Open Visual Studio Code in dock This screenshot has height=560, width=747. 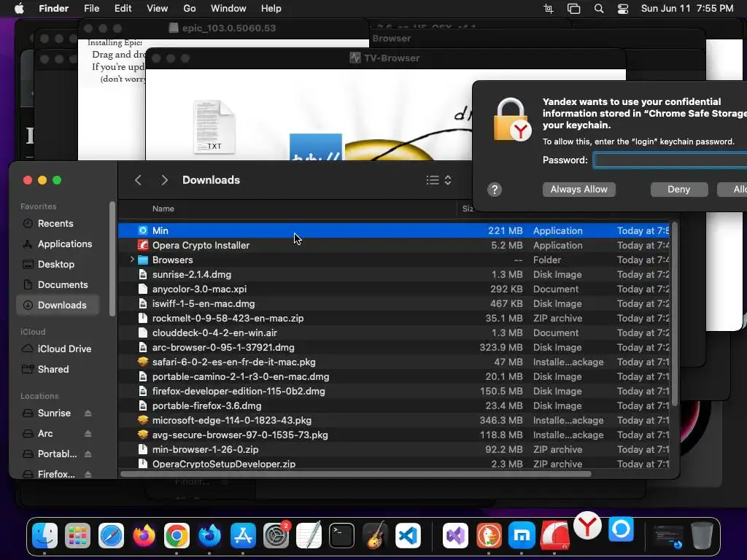(409, 536)
